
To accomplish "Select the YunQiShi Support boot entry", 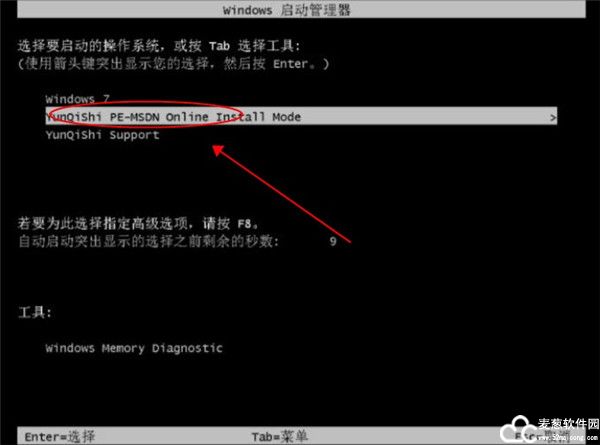I will tap(102, 135).
